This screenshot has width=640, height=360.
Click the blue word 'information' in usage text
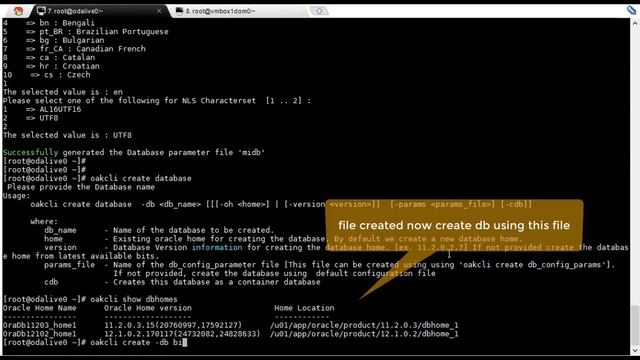pos(217,247)
